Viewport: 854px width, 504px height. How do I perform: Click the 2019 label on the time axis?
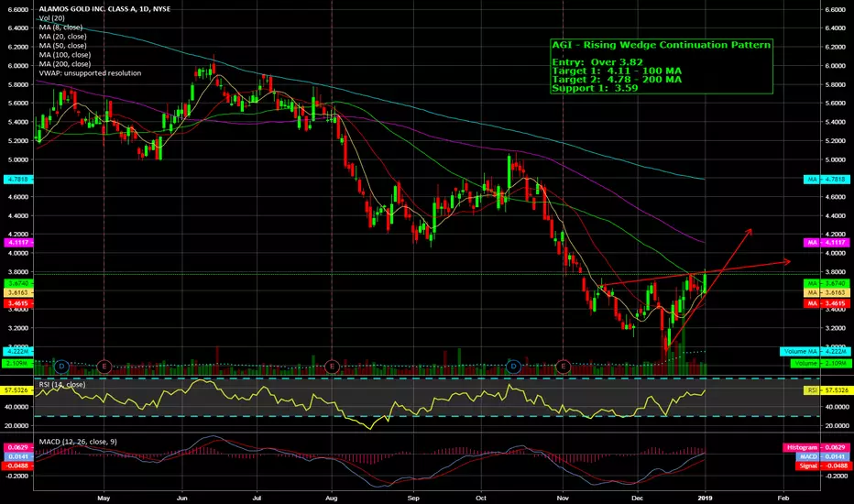(x=706, y=498)
